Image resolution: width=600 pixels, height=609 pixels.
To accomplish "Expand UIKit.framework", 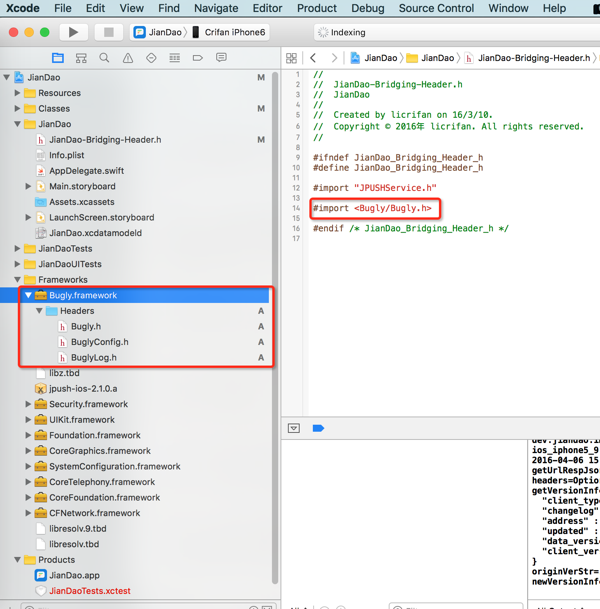I will [x=28, y=419].
